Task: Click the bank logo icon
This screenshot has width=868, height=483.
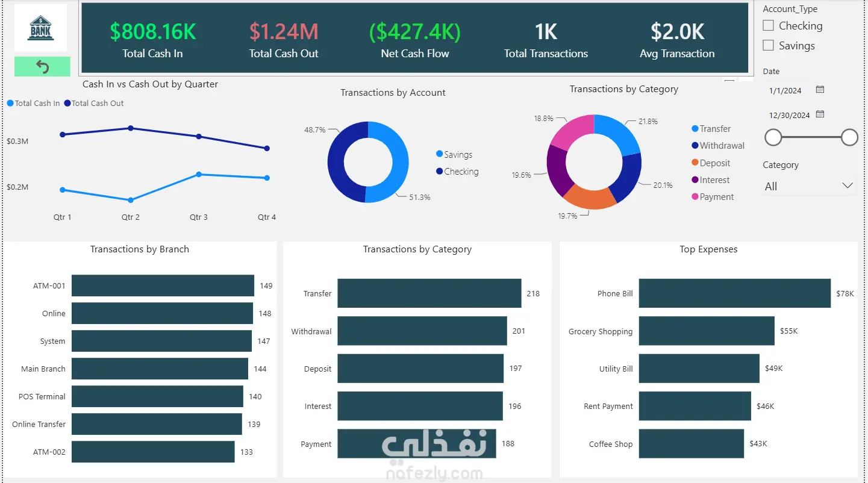Action: [40, 28]
